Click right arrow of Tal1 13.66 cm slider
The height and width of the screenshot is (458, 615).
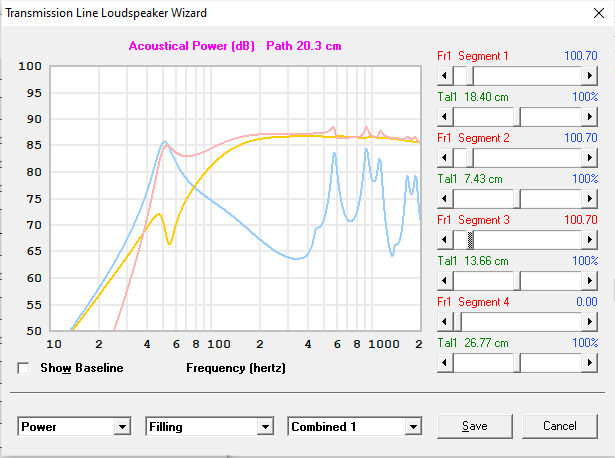pyautogui.click(x=590, y=281)
